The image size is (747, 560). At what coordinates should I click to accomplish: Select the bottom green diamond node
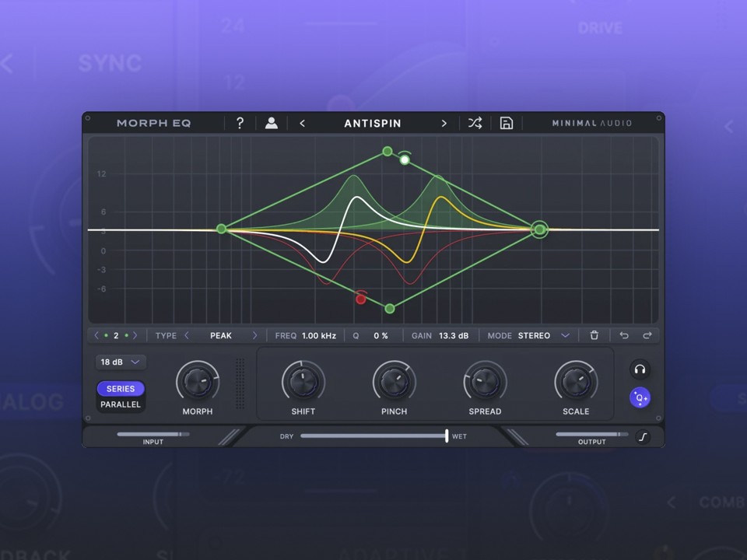390,309
